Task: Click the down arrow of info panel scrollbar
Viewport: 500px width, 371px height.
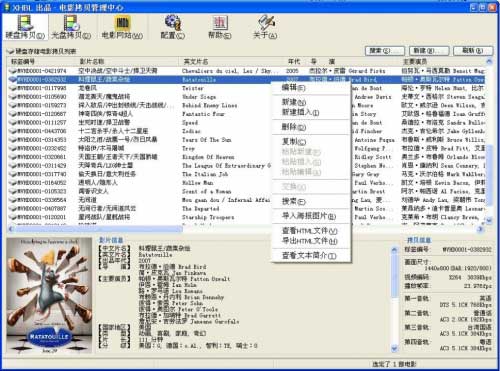Action: pyautogui.click(x=394, y=349)
